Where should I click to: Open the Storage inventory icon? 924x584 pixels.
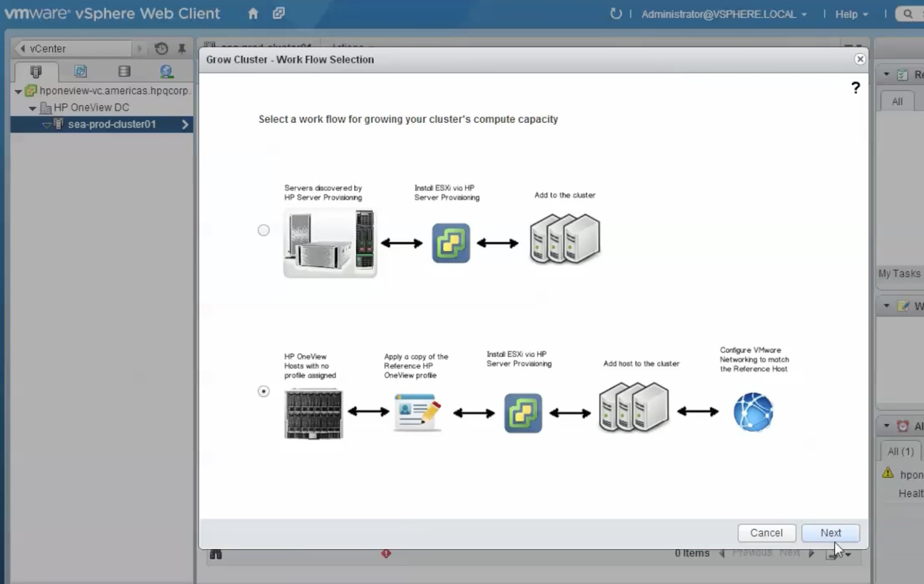pyautogui.click(x=124, y=71)
